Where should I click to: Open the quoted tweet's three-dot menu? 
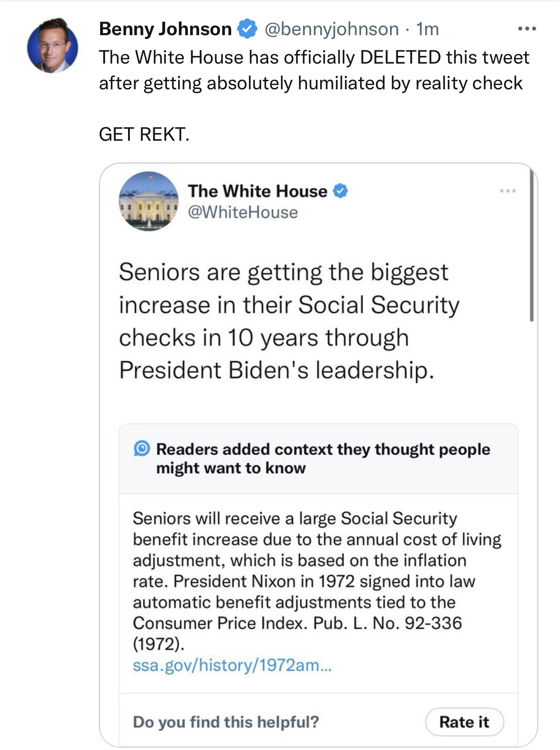pos(507,191)
